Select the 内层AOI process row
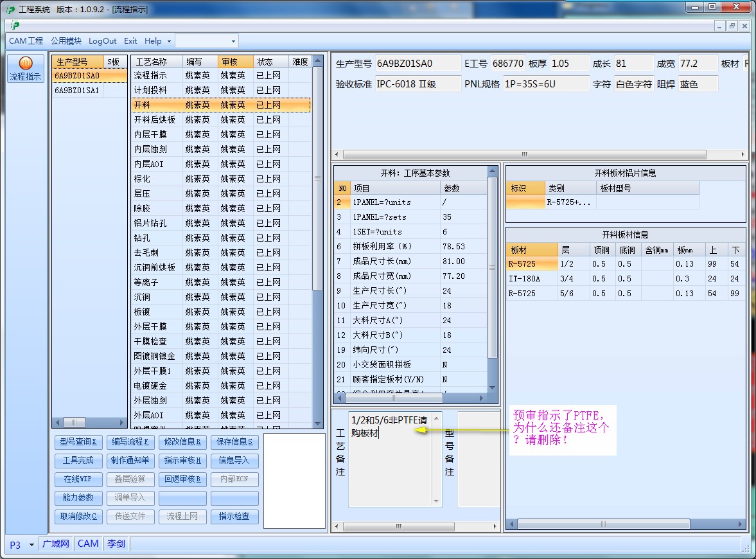Viewport: 756px width, 559px height. [221, 164]
